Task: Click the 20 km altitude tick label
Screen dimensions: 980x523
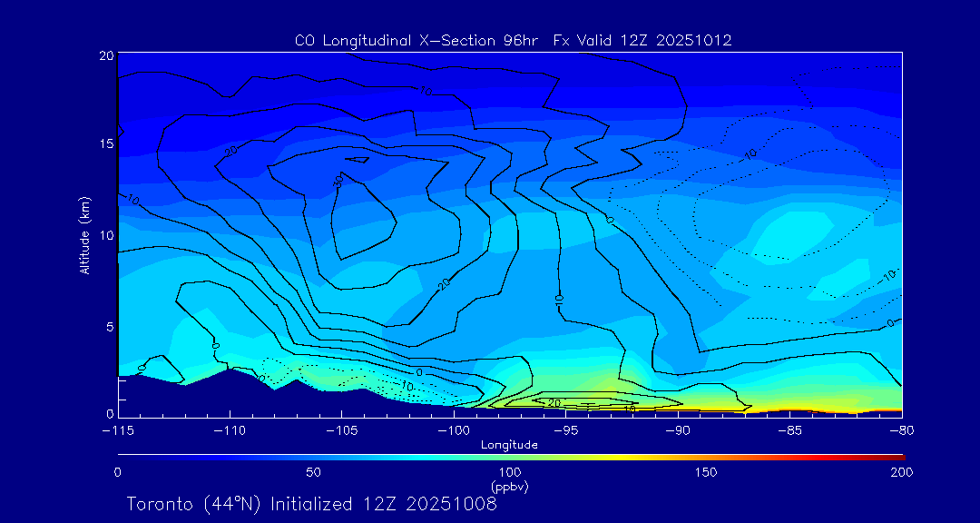Action: click(105, 56)
